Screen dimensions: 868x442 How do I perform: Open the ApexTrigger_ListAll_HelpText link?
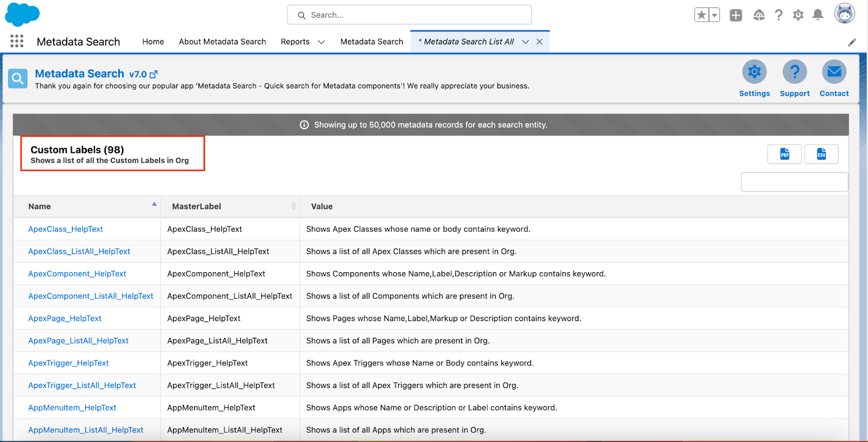82,385
